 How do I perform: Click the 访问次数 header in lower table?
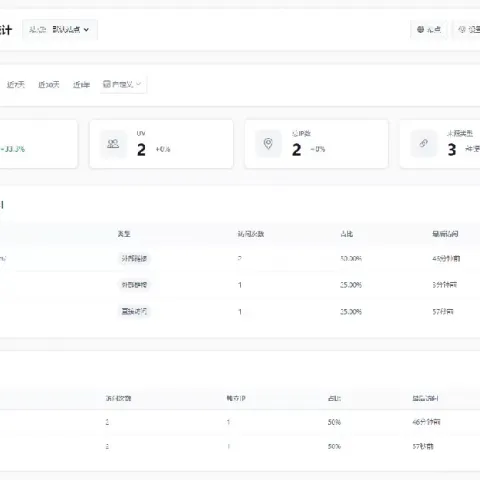118,398
